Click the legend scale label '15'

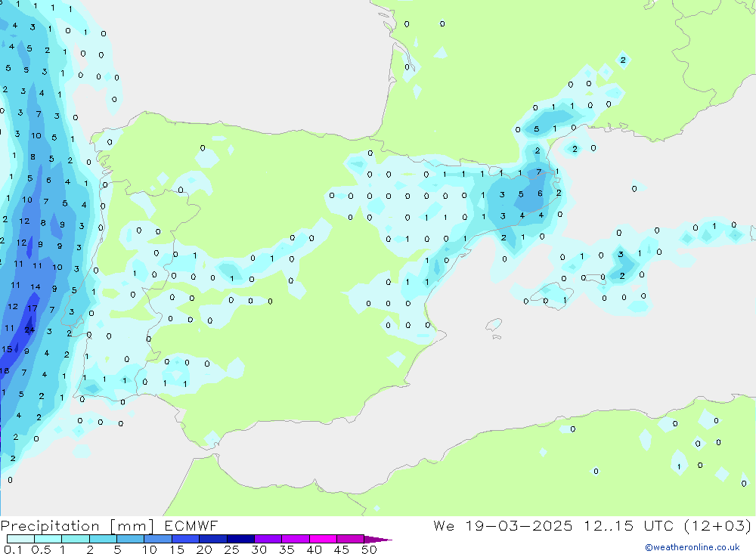[177, 549]
